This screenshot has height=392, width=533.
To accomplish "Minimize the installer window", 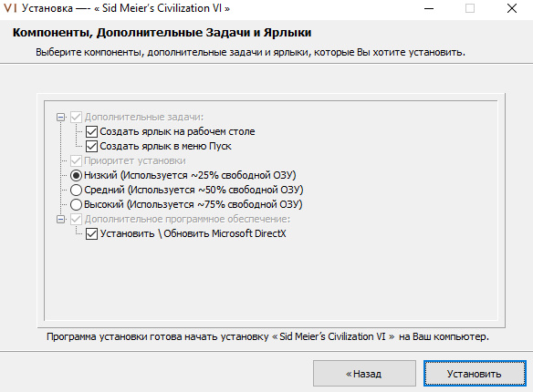I will pyautogui.click(x=429, y=8).
